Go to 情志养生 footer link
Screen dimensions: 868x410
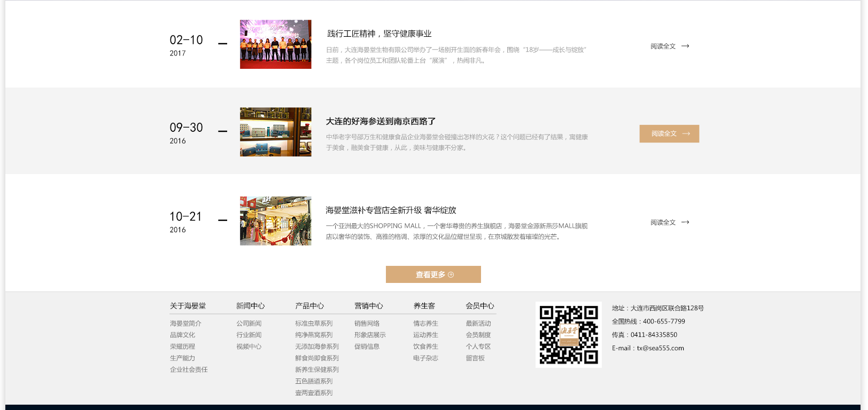point(425,324)
